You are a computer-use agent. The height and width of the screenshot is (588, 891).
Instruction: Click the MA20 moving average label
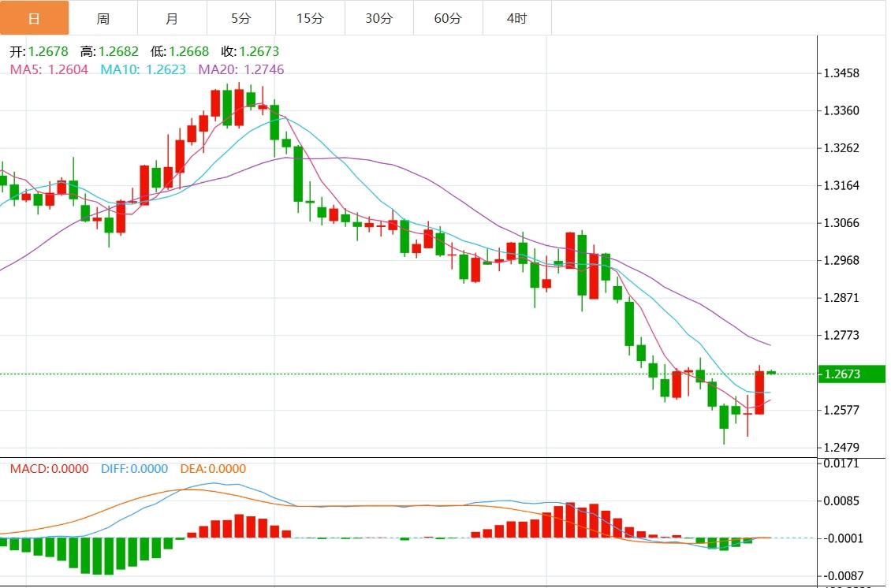[240, 69]
